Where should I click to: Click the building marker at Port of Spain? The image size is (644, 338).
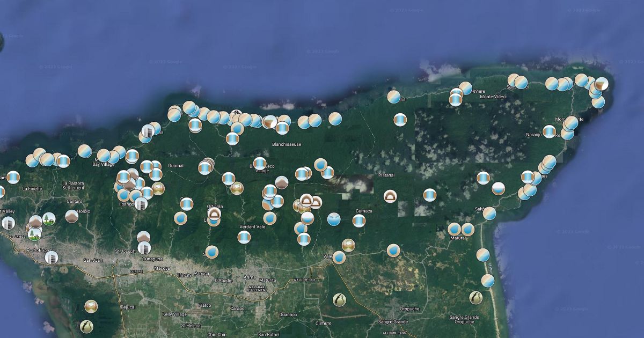coord(51,257)
